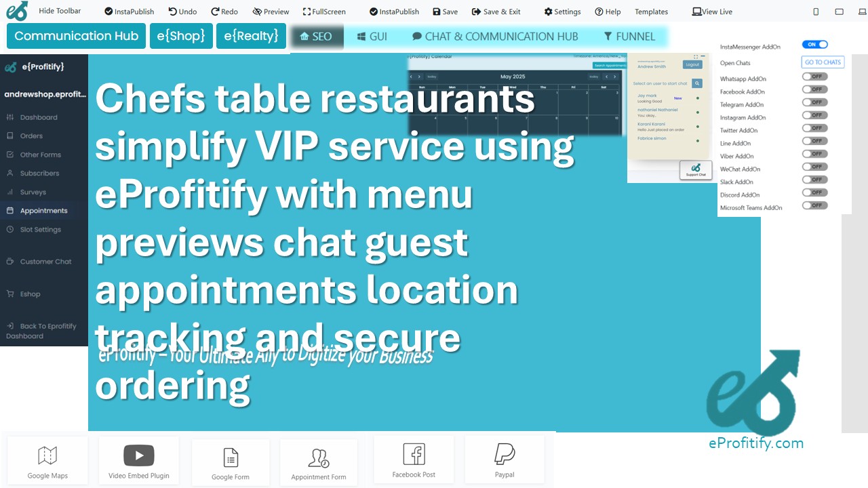Turn on the Discord AddOn

pos(814,192)
